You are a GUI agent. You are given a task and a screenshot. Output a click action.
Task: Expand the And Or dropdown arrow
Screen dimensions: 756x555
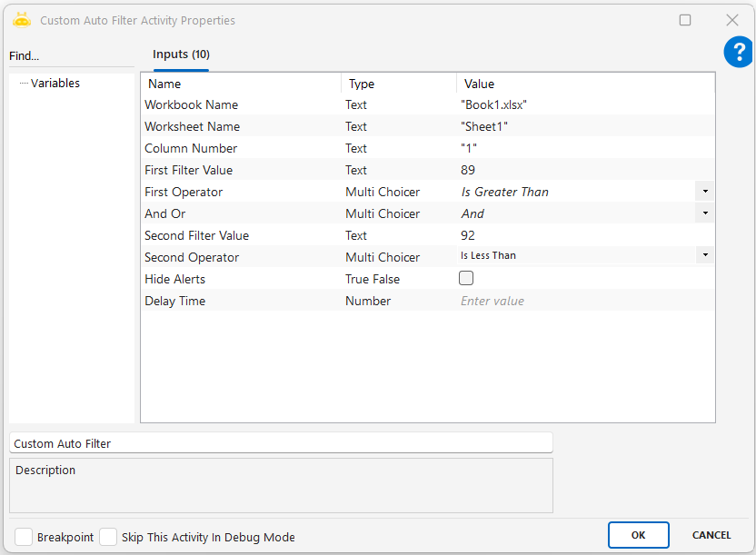[x=705, y=213]
